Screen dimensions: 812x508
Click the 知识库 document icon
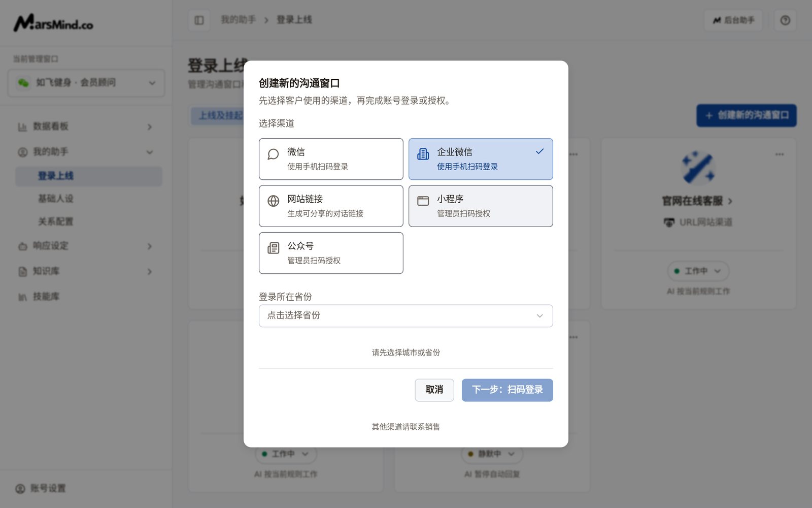pos(22,271)
